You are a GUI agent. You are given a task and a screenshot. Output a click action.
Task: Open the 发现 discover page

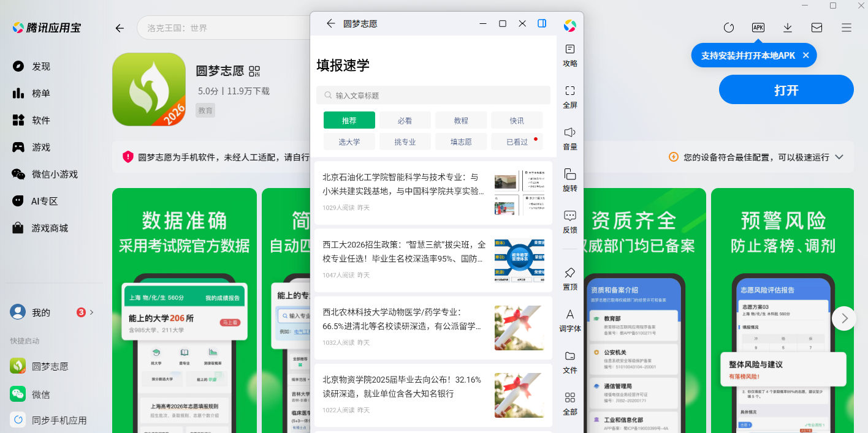pos(31,66)
